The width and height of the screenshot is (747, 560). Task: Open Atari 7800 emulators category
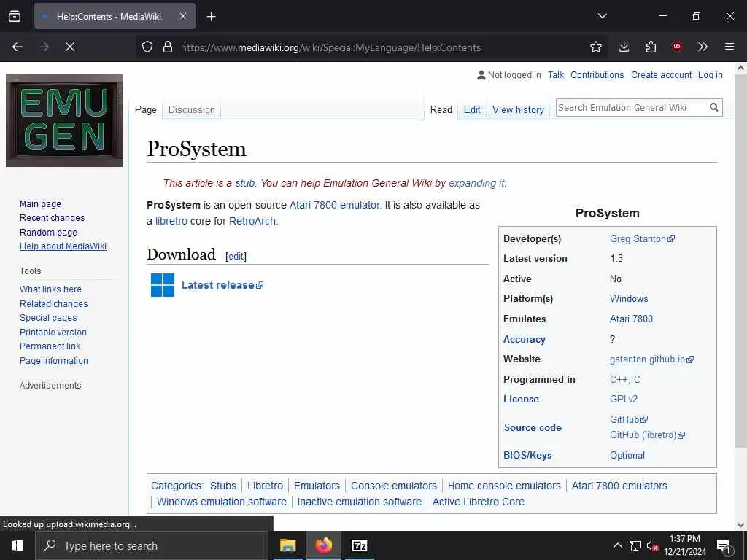pyautogui.click(x=619, y=486)
